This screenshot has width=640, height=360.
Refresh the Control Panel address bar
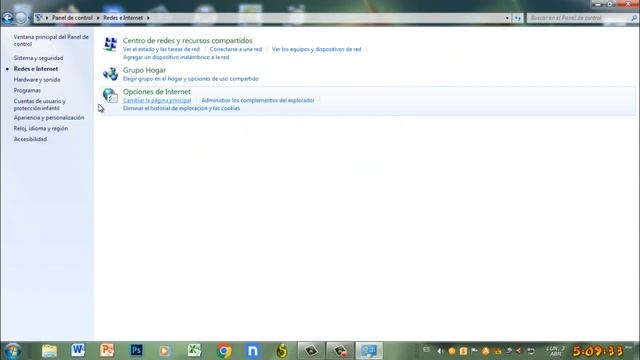pos(518,18)
